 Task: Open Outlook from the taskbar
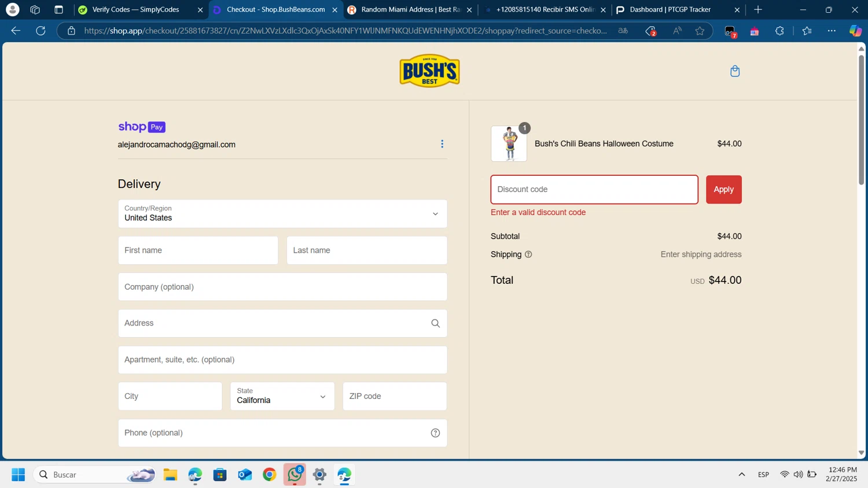coord(245,475)
